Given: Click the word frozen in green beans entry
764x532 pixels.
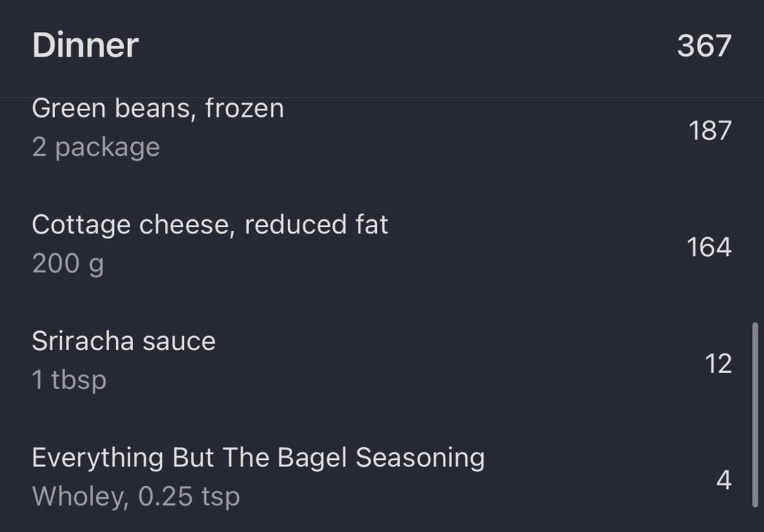Looking at the screenshot, I should pos(245,108).
